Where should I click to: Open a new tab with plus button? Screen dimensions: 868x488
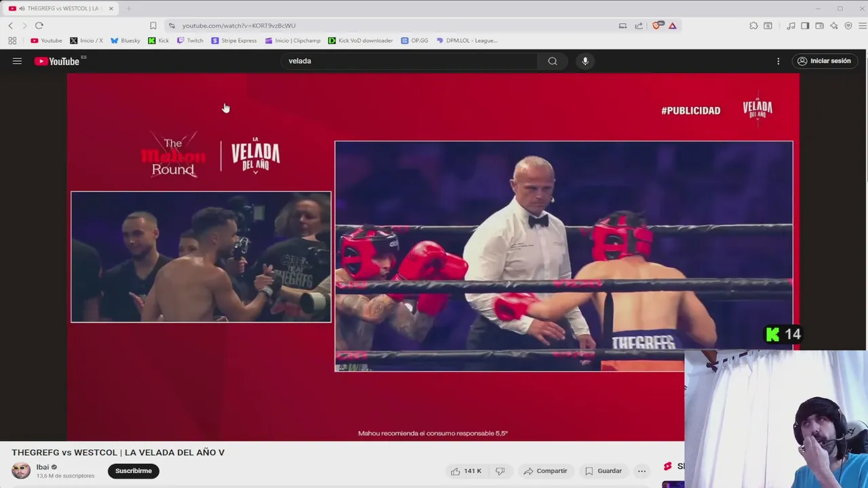point(128,9)
